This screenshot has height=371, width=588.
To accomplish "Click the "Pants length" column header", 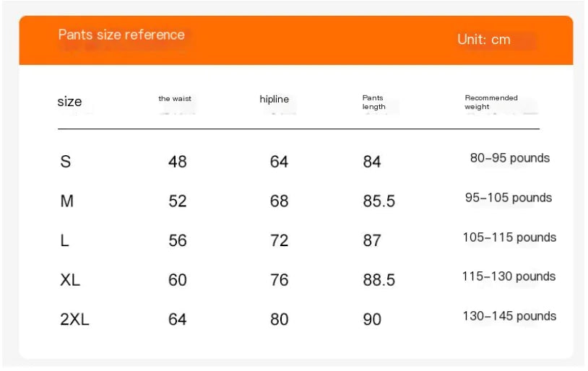I will point(373,102).
